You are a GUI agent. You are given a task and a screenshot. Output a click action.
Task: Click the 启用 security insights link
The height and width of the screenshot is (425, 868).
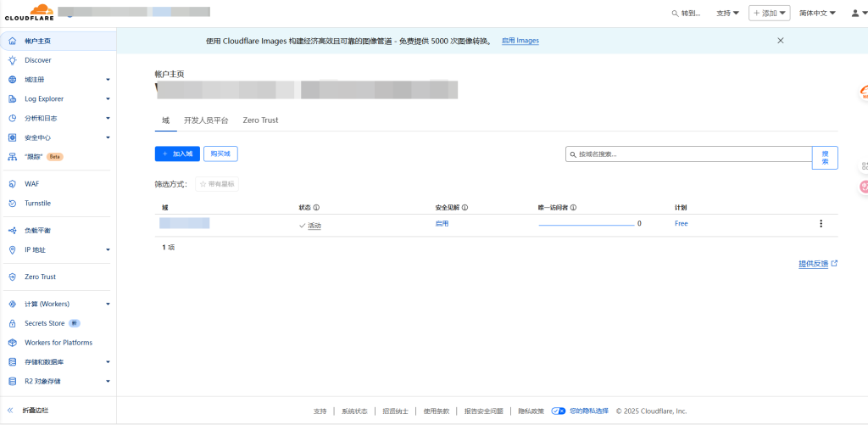[x=442, y=224]
